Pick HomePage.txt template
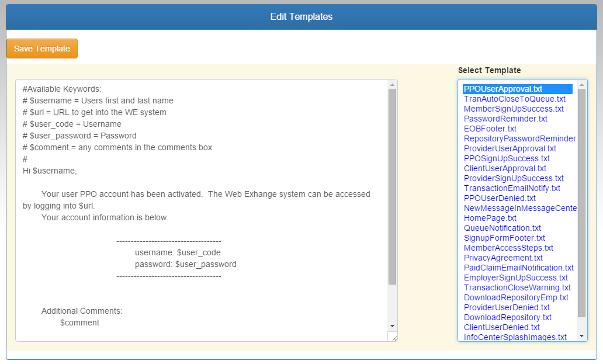Screen dimensions: 603x364 tap(490, 218)
